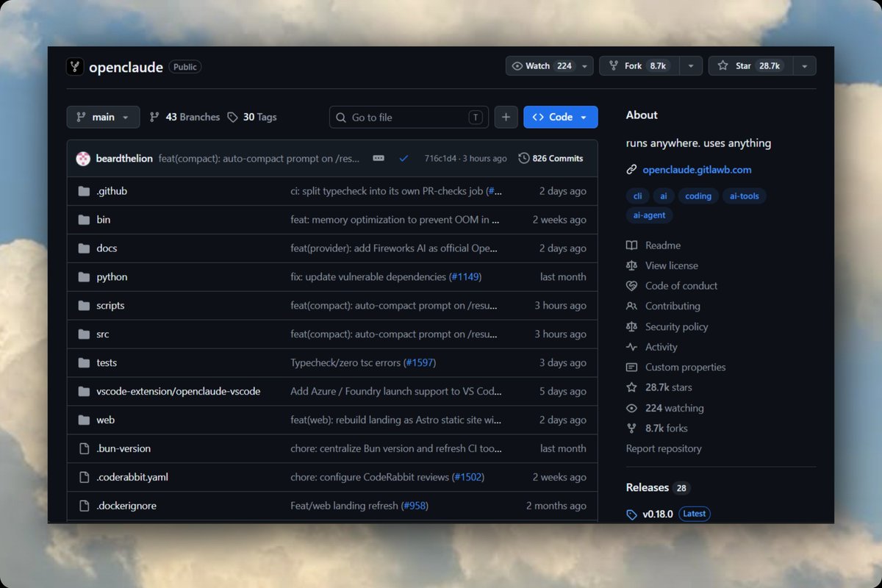The height and width of the screenshot is (588, 882).
Task: Open the green Code dropdown button
Action: pyautogui.click(x=560, y=117)
